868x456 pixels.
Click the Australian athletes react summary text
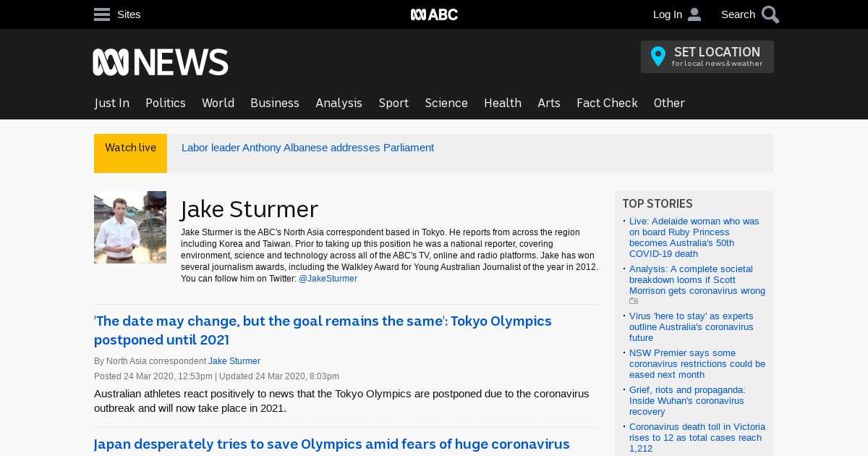pyautogui.click(x=341, y=401)
